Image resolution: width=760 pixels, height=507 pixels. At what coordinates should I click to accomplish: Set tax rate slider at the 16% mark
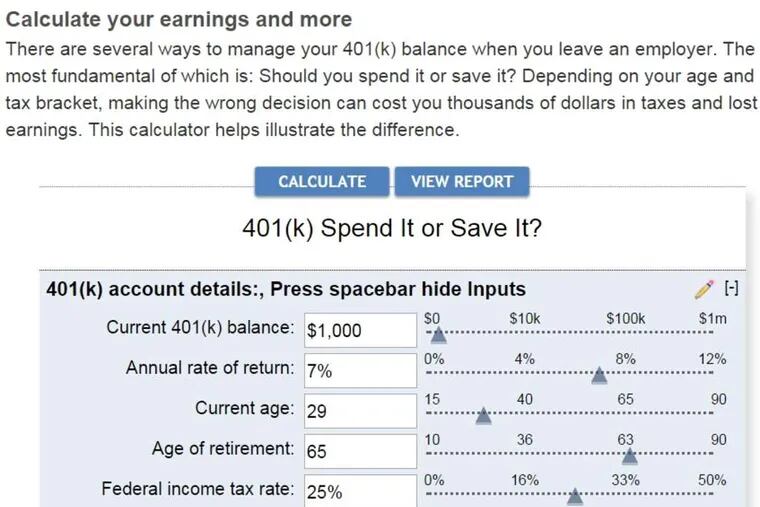(x=525, y=494)
